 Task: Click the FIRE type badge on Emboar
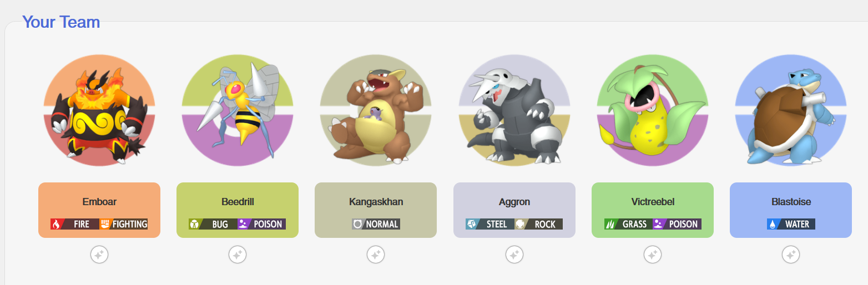click(x=75, y=224)
